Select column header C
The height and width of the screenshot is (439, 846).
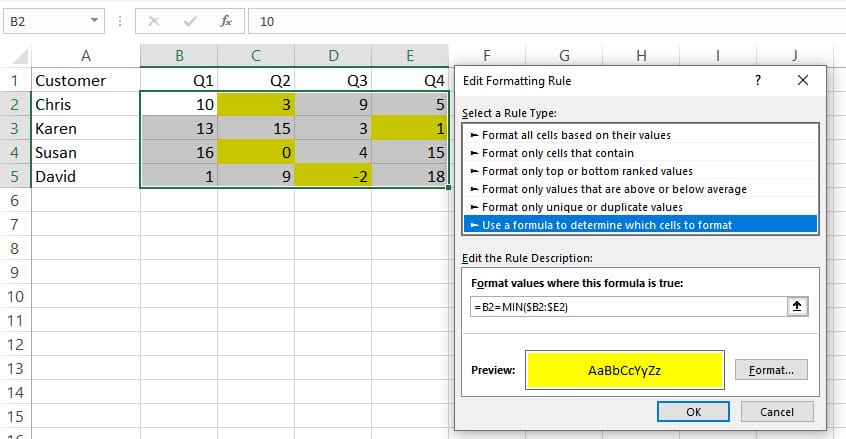pyautogui.click(x=256, y=55)
